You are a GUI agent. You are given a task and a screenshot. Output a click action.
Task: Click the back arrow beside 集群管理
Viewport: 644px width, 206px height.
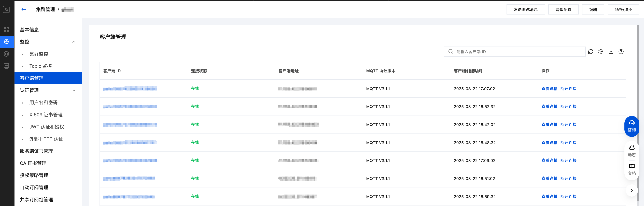pyautogui.click(x=24, y=9)
